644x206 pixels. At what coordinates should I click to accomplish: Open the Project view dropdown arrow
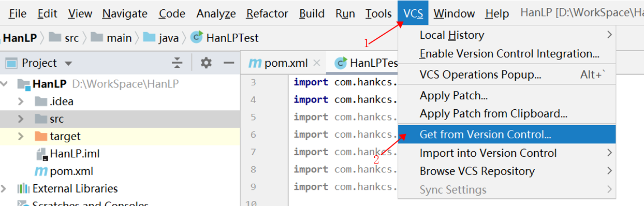(68, 64)
